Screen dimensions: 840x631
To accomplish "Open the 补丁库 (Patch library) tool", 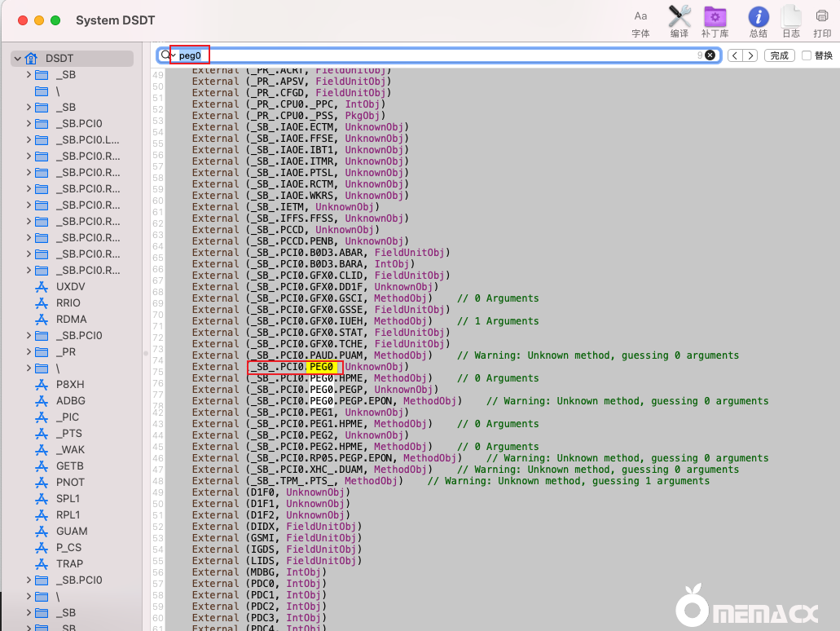I will (715, 21).
